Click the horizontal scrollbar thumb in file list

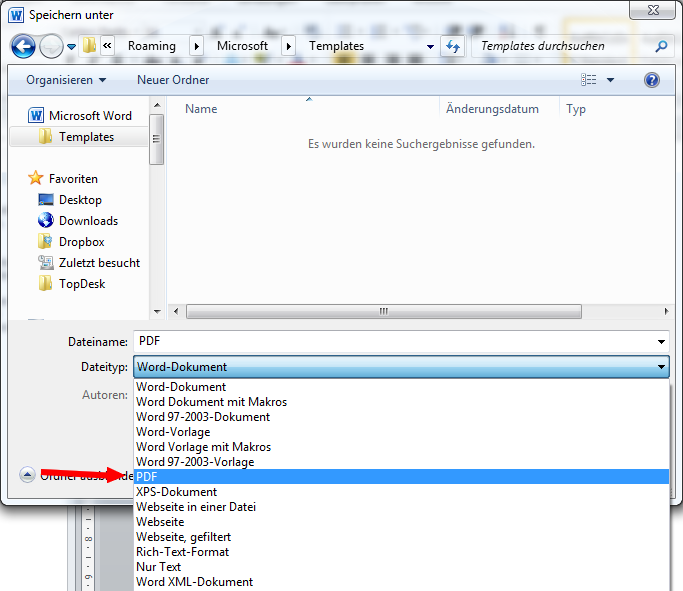(384, 311)
